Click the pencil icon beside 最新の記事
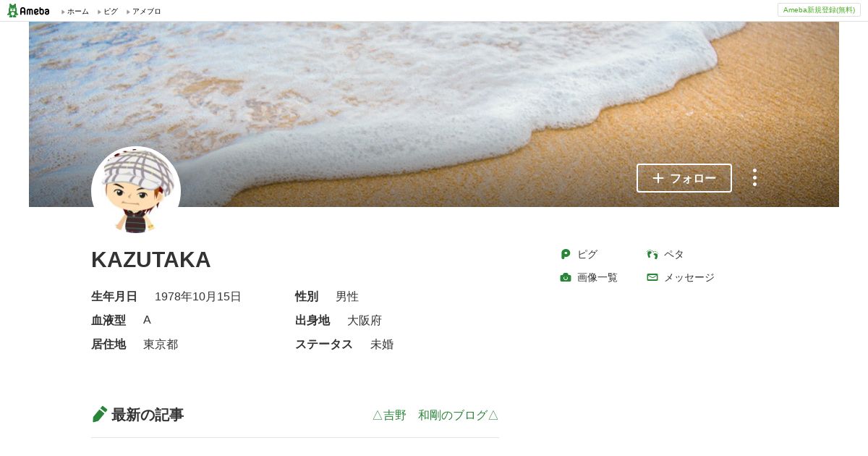This screenshot has width=868, height=456. coord(100,414)
